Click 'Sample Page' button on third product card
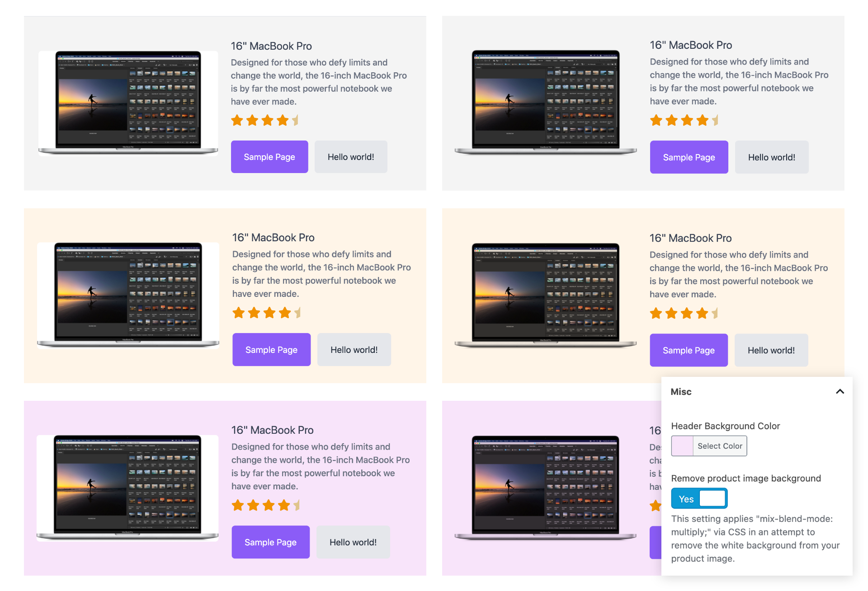Viewport: 868px width, 591px height. (x=271, y=349)
